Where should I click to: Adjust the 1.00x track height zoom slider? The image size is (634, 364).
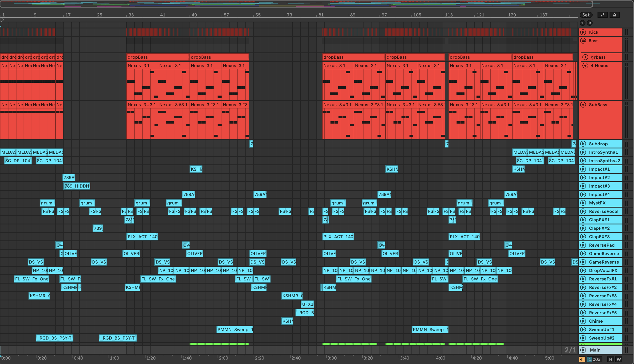point(594,359)
